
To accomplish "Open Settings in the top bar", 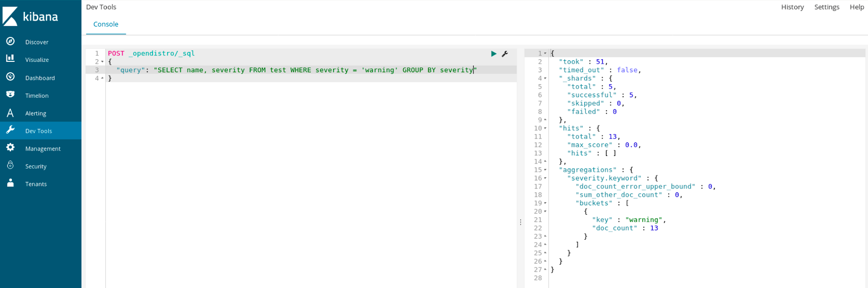I will pos(827,7).
